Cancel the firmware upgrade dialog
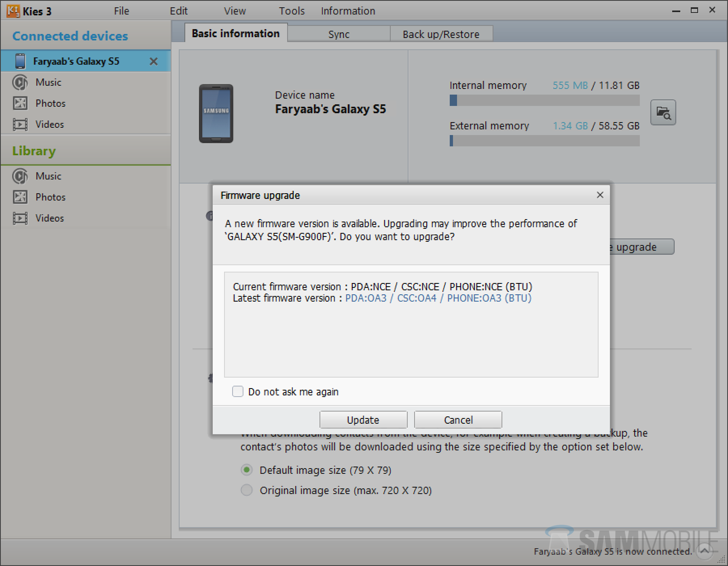This screenshot has height=566, width=728. (458, 420)
